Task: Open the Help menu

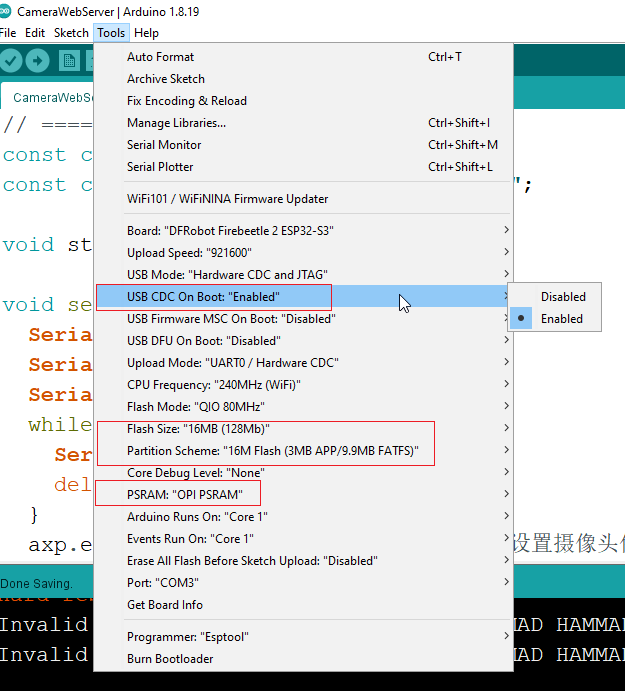Action: (x=146, y=33)
